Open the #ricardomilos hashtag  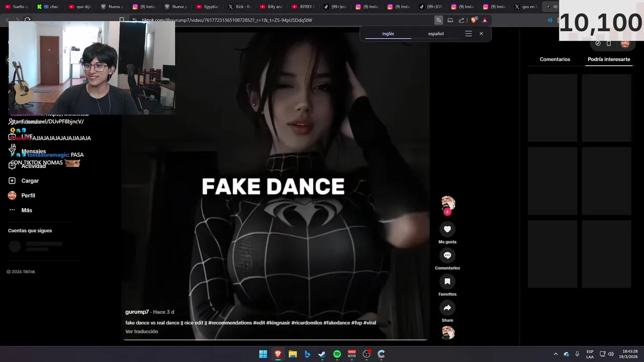(x=306, y=323)
